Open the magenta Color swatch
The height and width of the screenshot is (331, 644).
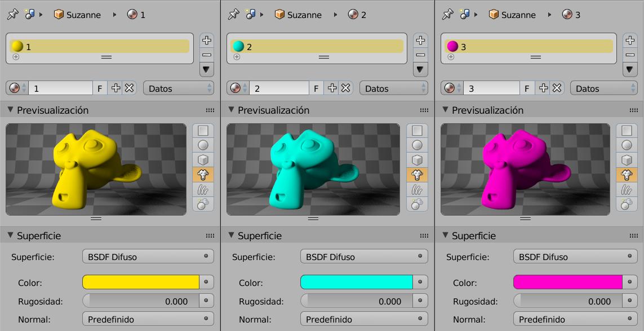tap(568, 282)
